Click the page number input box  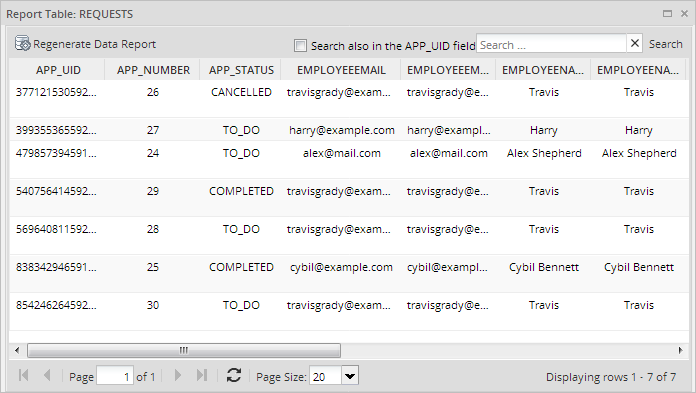coord(115,376)
